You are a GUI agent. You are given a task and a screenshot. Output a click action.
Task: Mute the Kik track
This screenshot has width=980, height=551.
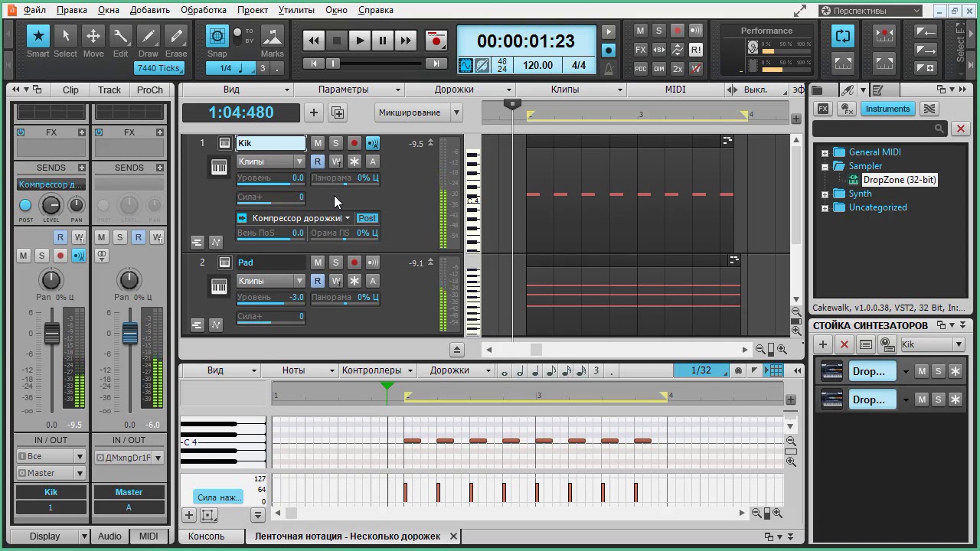[x=318, y=143]
